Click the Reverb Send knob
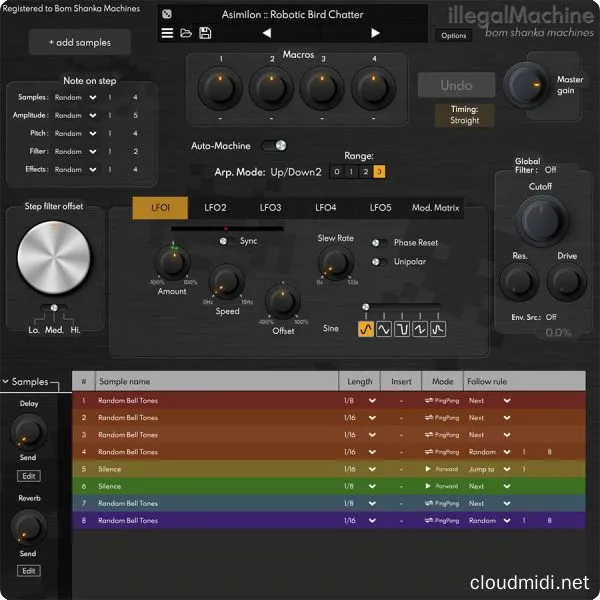Screen dimensions: 600x600 click(28, 528)
